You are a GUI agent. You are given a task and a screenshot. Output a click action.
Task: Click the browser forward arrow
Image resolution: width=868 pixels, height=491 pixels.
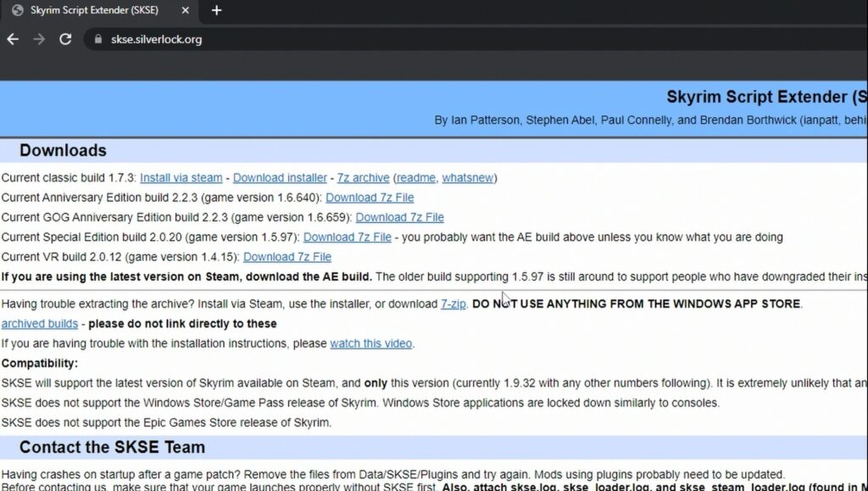coord(39,39)
